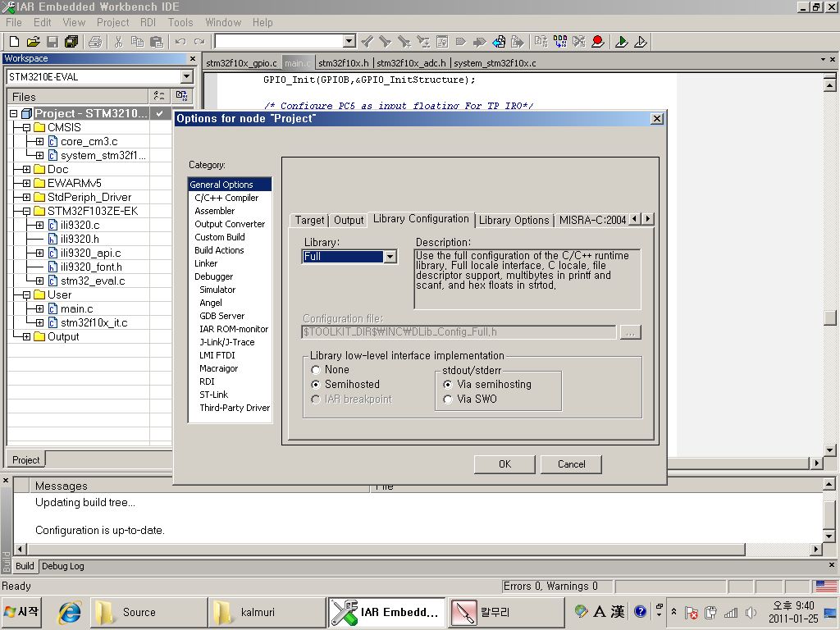840x630 pixels.
Task: Collapse the CMSIS folder in tree
Action: tap(26, 127)
